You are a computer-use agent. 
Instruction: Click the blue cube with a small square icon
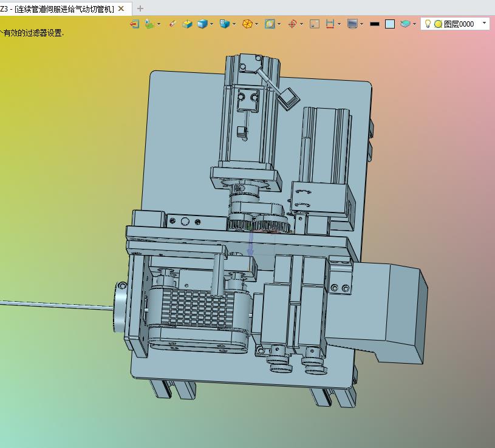[225, 24]
